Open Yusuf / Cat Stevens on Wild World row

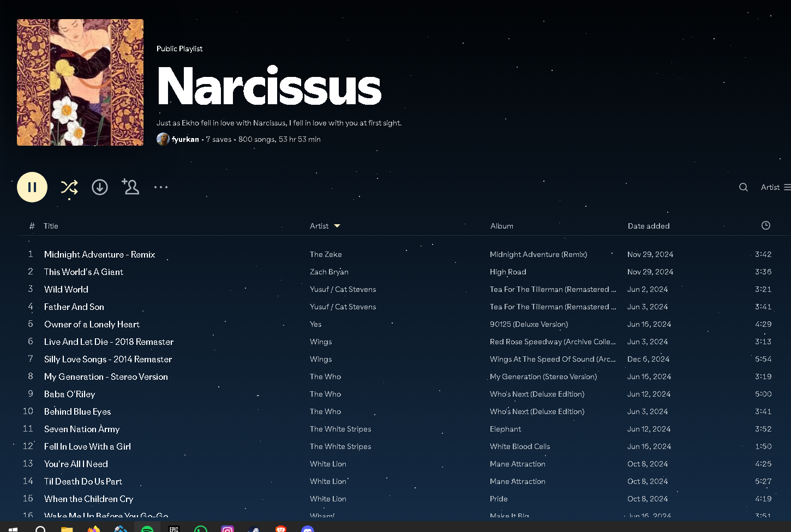coord(343,289)
